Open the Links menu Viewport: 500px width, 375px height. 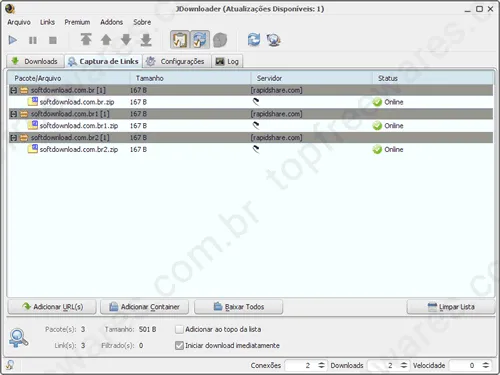(47, 22)
